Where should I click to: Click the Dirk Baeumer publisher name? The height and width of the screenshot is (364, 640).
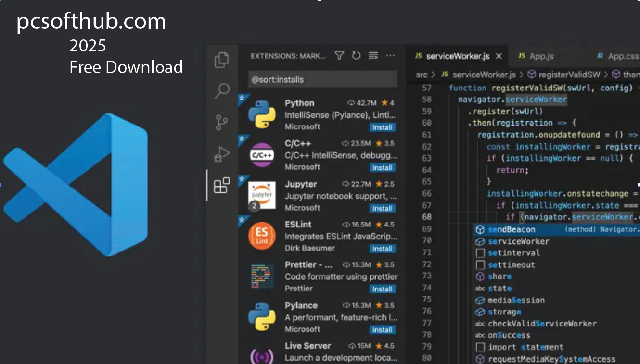[309, 248]
